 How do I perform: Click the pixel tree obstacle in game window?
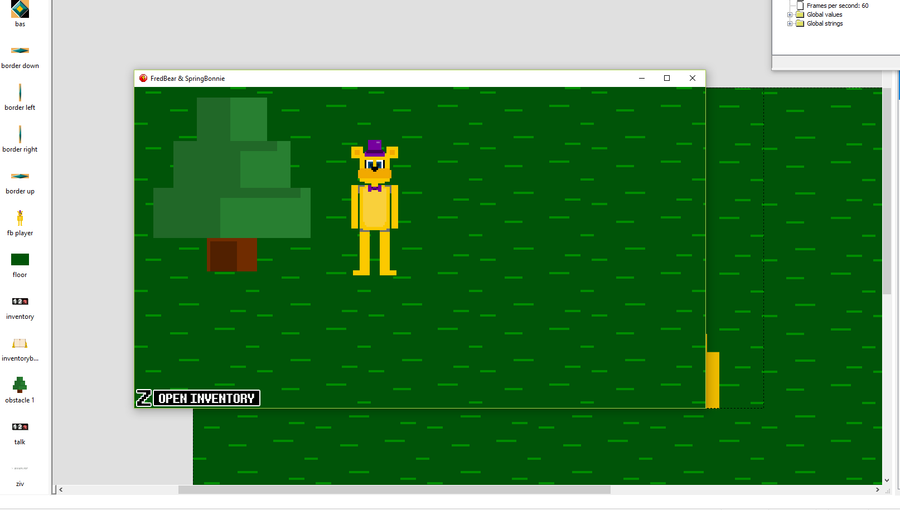[x=232, y=184]
